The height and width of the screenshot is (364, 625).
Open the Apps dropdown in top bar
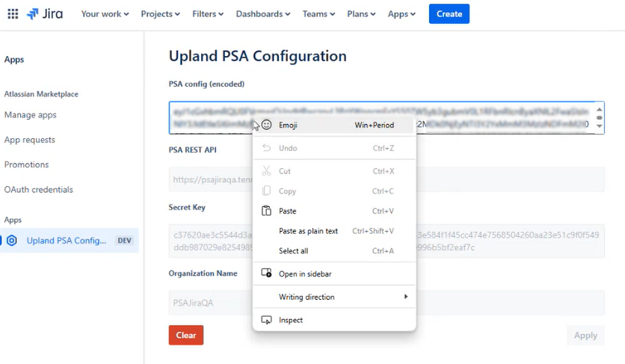point(401,14)
